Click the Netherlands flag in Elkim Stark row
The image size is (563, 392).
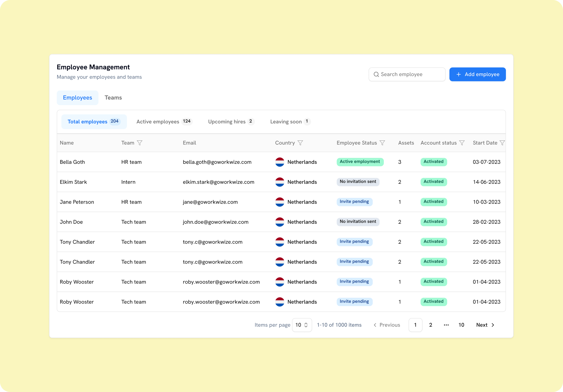click(x=280, y=182)
